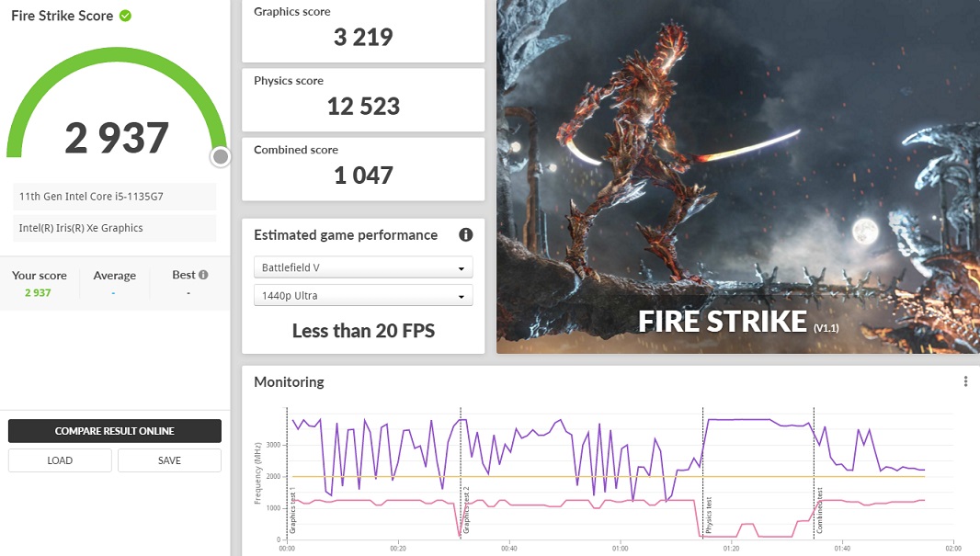Click the Frequency (MHz) axis label
Viewport: 980px width, 556px height.
[257, 473]
